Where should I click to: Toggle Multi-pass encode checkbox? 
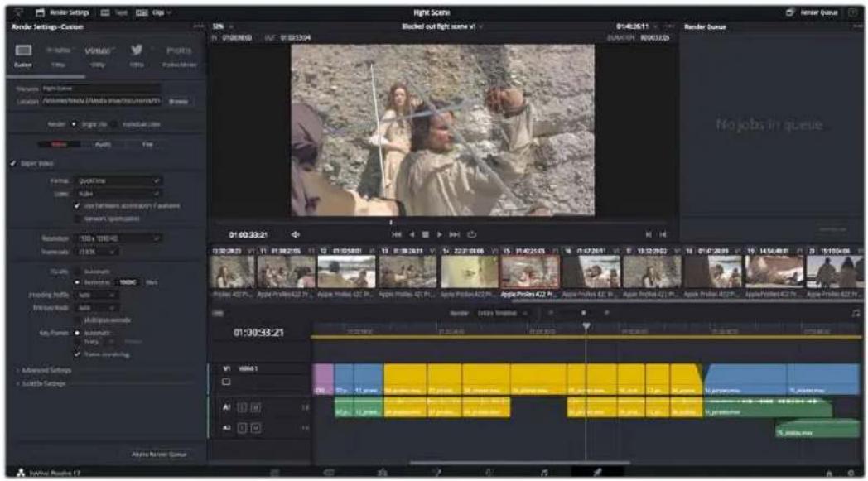click(77, 320)
